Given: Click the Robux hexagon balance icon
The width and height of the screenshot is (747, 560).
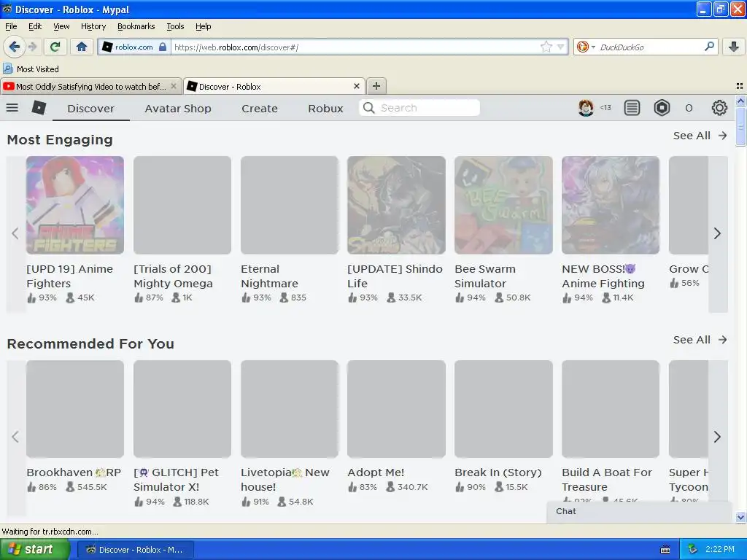Looking at the screenshot, I should point(662,108).
